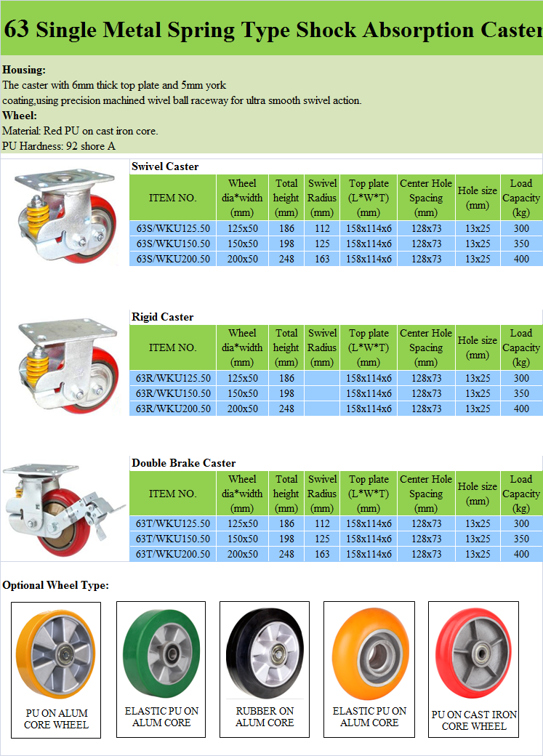543x756 pixels.
Task: Click item number 63S/WKU125.50
Action: click(x=173, y=228)
